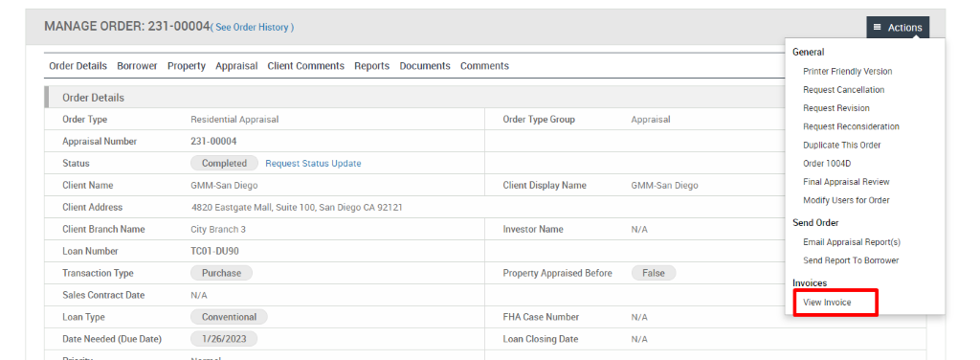Click the Invoices heading in menu
Screen dimensions: 980x360
coord(810,283)
